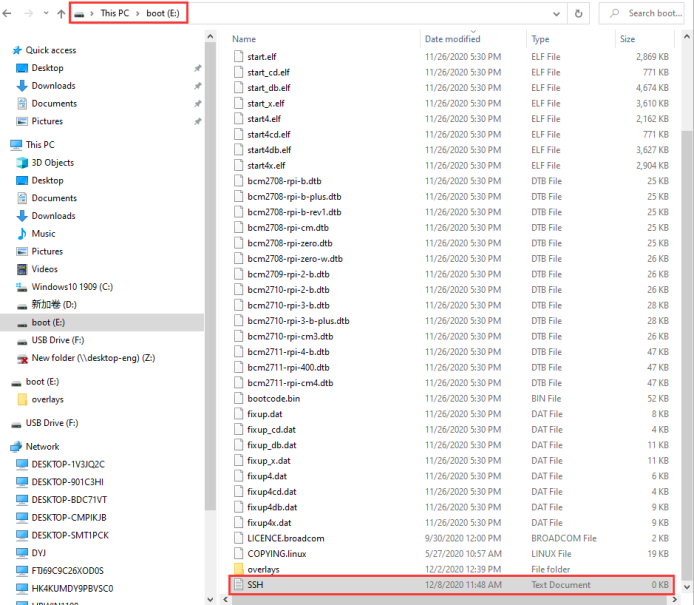
Task: Select boot (E:) removable drive root entry
Action: (42, 381)
